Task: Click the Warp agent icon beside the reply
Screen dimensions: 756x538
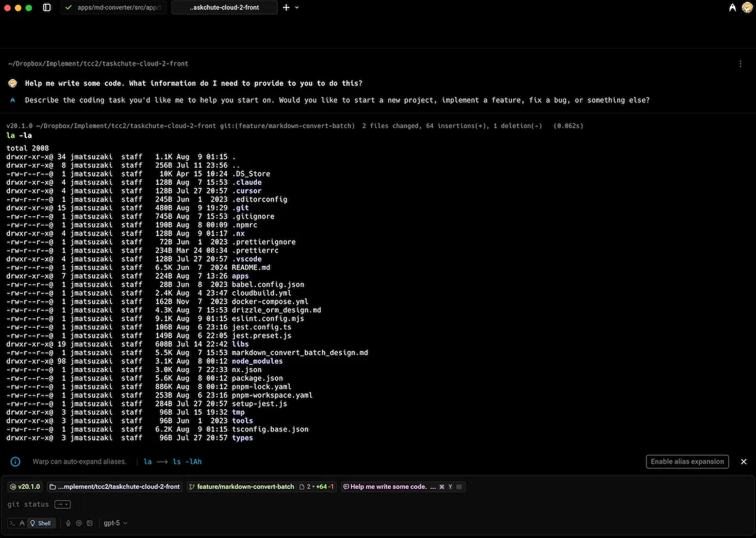Action: (x=13, y=100)
